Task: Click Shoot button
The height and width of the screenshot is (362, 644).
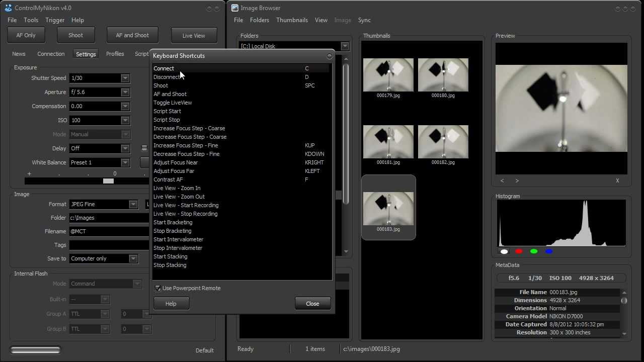Action: pos(75,35)
